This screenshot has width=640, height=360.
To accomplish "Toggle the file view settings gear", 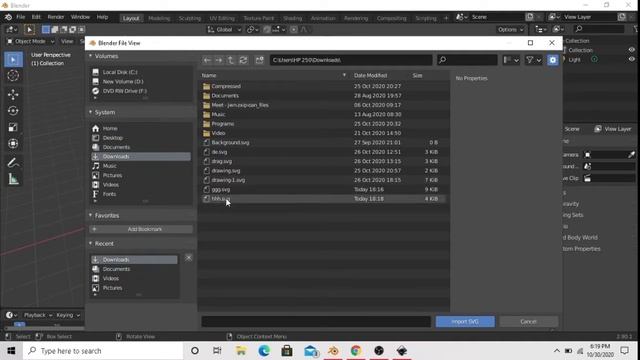I will pyautogui.click(x=552, y=60).
